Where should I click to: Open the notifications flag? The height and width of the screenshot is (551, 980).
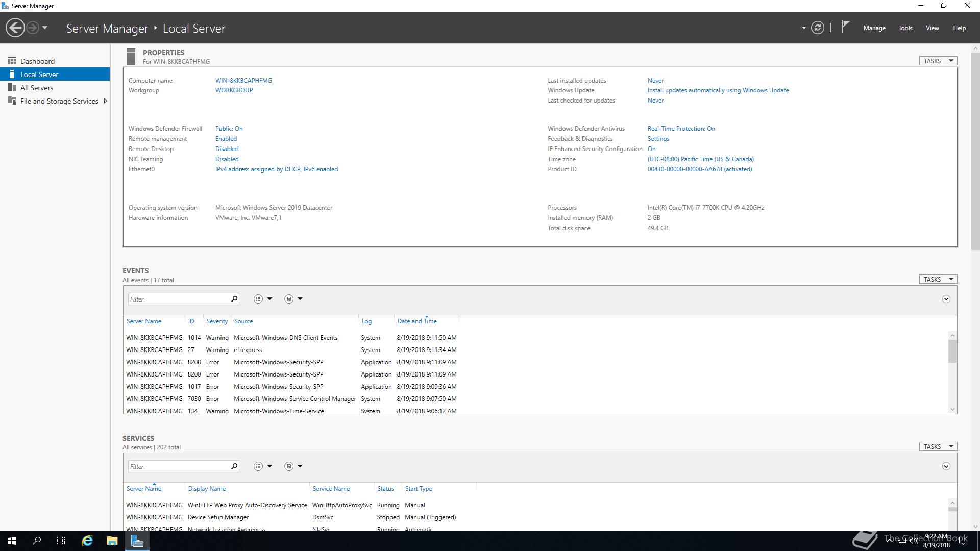(x=845, y=27)
